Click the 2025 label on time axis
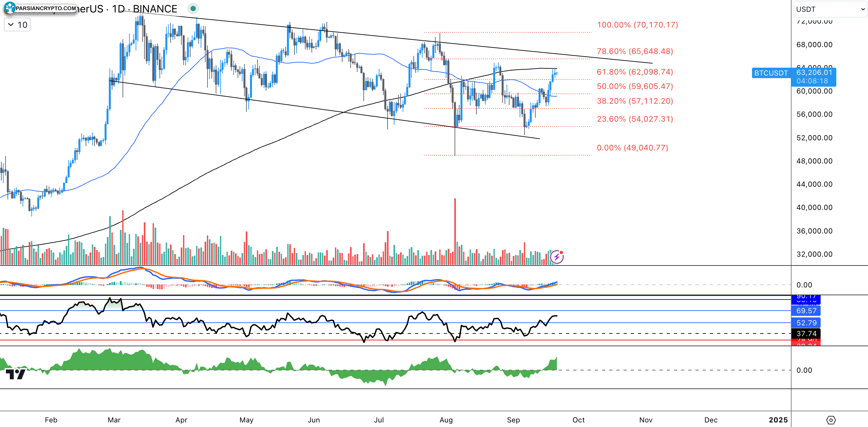Screen dimensions: 868x427 778,420
